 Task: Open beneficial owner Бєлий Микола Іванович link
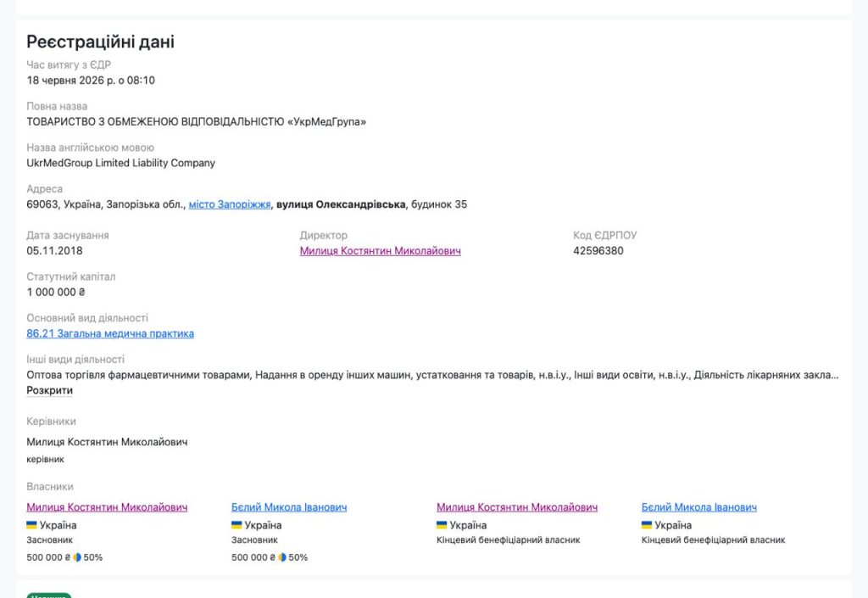pos(699,507)
